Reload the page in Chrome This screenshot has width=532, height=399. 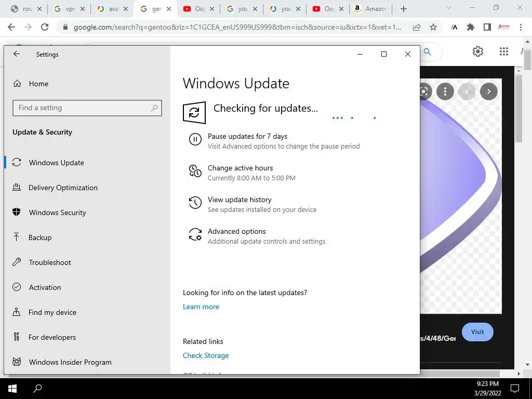[x=45, y=27]
